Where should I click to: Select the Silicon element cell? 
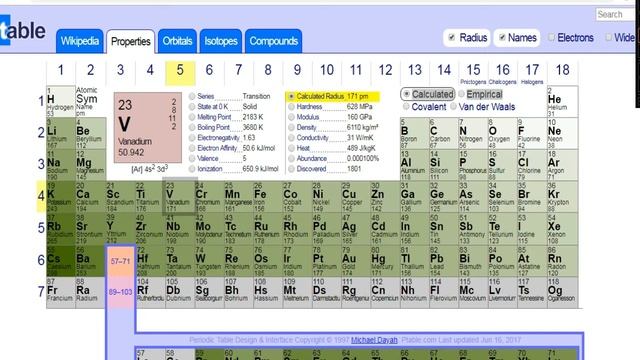tap(444, 165)
